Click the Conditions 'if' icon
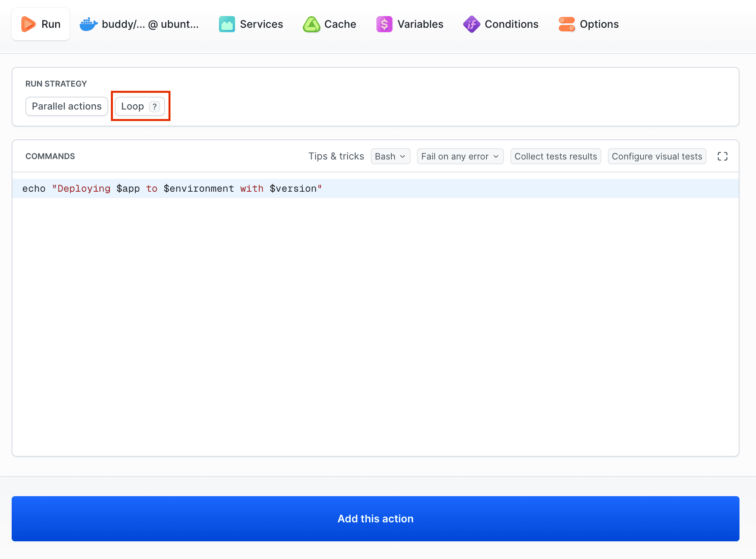The image size is (756, 559). pyautogui.click(x=471, y=24)
